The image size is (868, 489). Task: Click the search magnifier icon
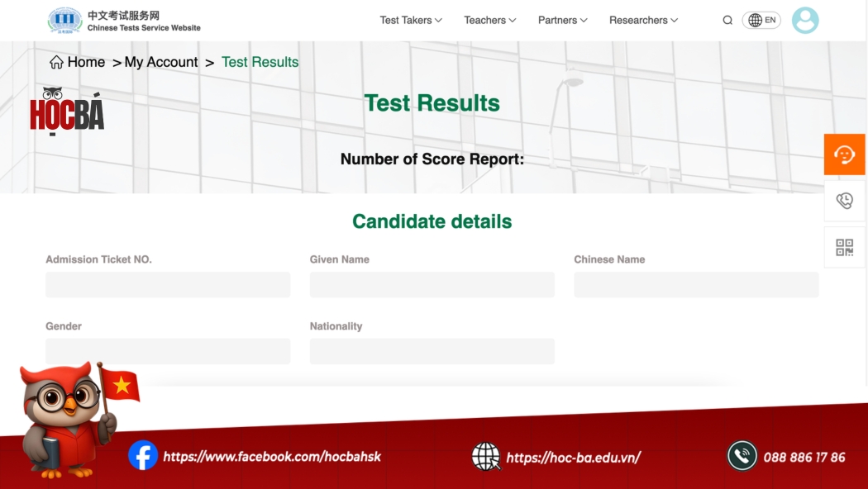tap(727, 21)
